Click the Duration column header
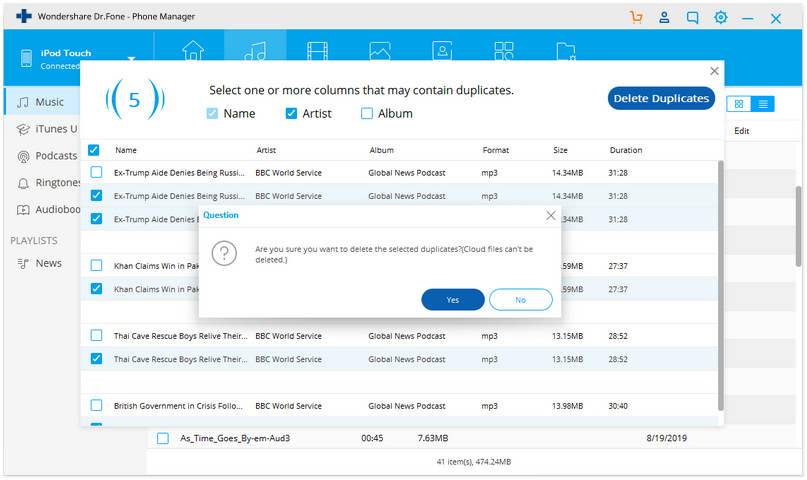Screen dimensions: 807x480 (626, 150)
